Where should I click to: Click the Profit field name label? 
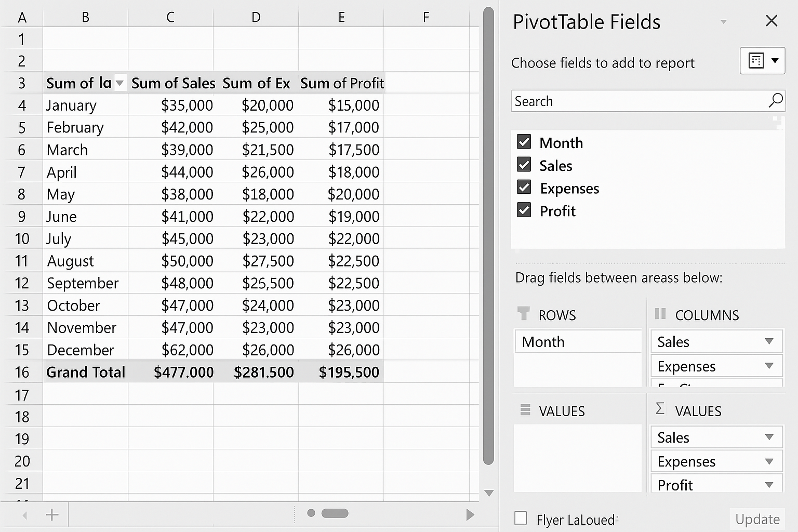coord(557,211)
